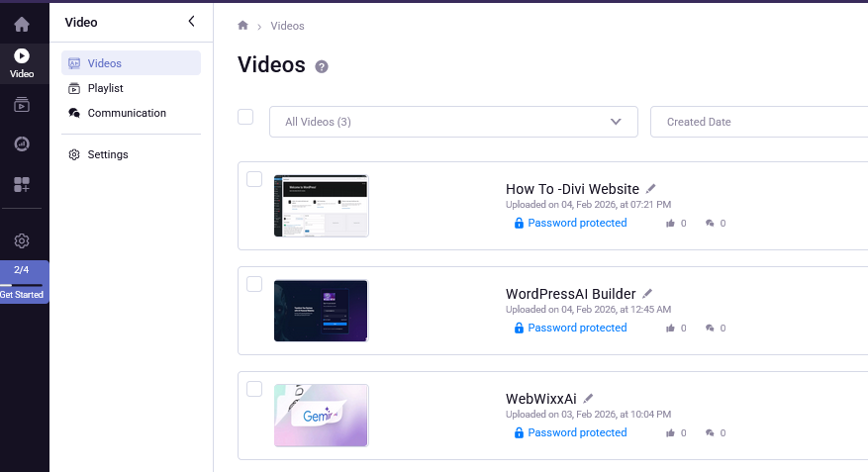The width and height of the screenshot is (868, 472).
Task: Toggle the select all videos checkbox
Action: 246,117
